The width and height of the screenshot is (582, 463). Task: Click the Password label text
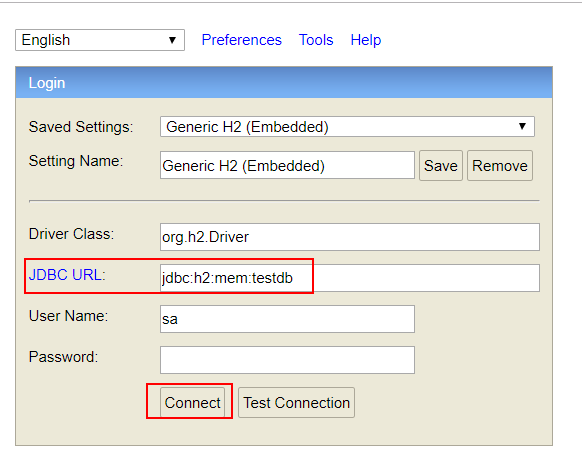pos(63,357)
